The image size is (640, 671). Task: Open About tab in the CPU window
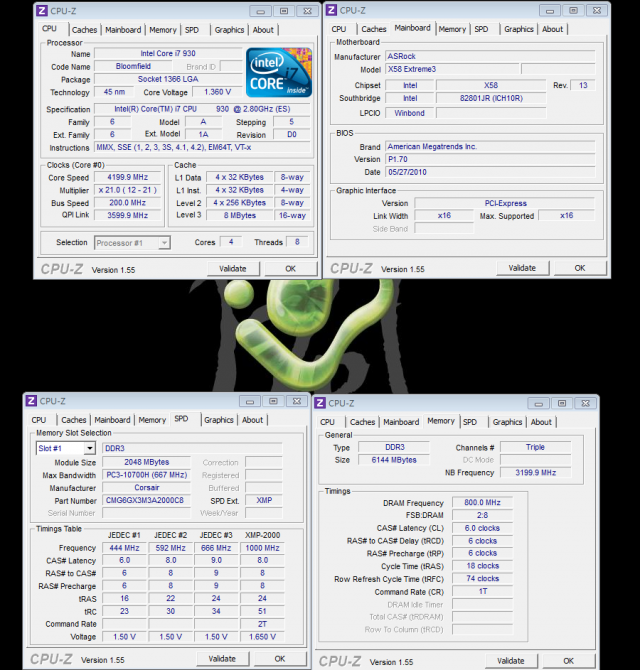[x=263, y=30]
